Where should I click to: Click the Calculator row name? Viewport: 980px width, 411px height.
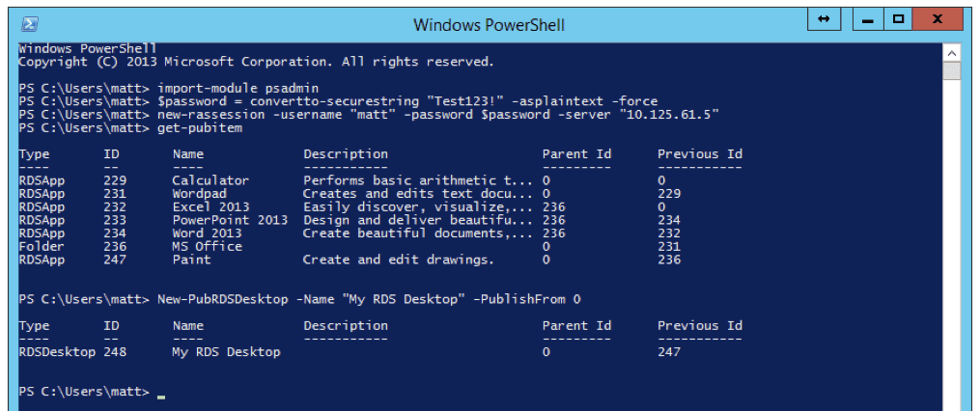coord(210,180)
